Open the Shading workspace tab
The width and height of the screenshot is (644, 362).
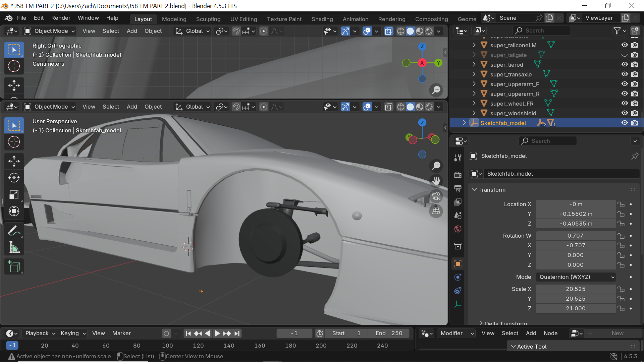[322, 19]
